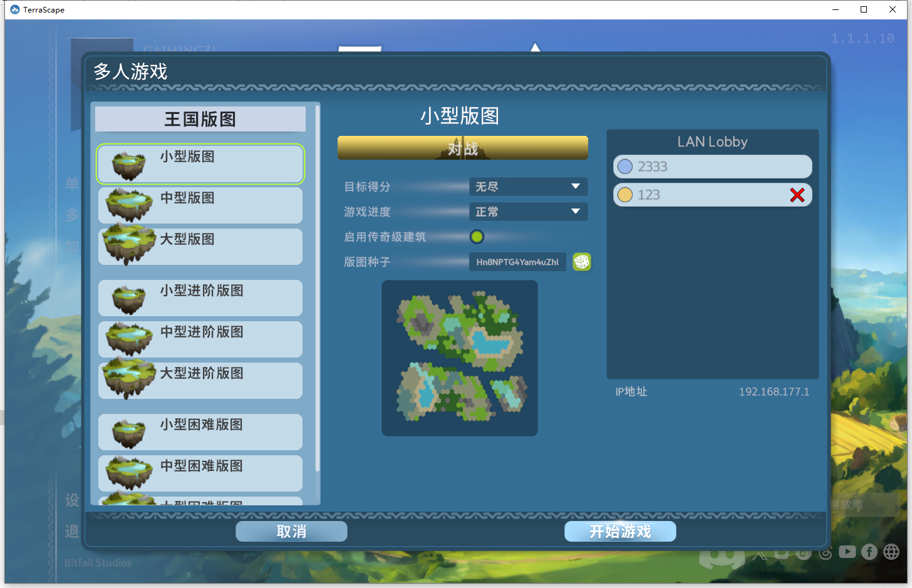The image size is (912, 588).
Task: Select the 中型版图 island icon
Action: 130,205
